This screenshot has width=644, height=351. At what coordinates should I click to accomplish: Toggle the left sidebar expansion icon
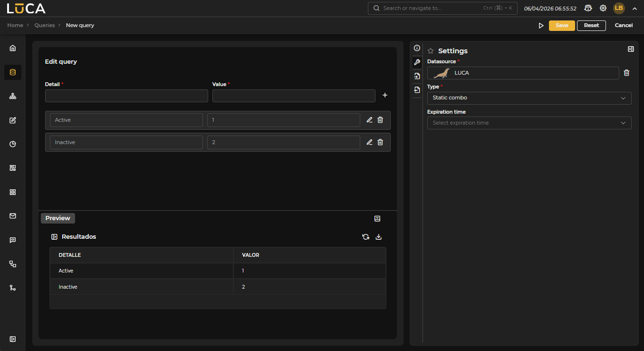pyautogui.click(x=13, y=339)
